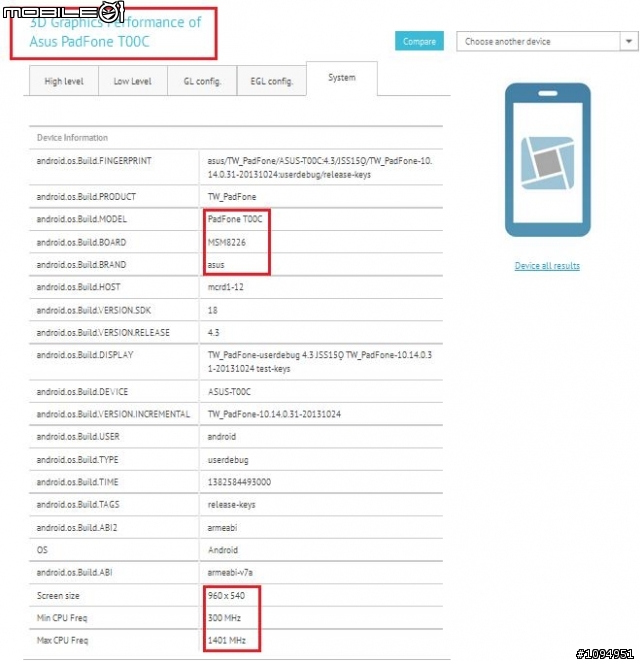The width and height of the screenshot is (640, 662).
Task: Select the incremental value 'TW_PadFone-10.14.0.31-20131024'
Action: coord(274,414)
